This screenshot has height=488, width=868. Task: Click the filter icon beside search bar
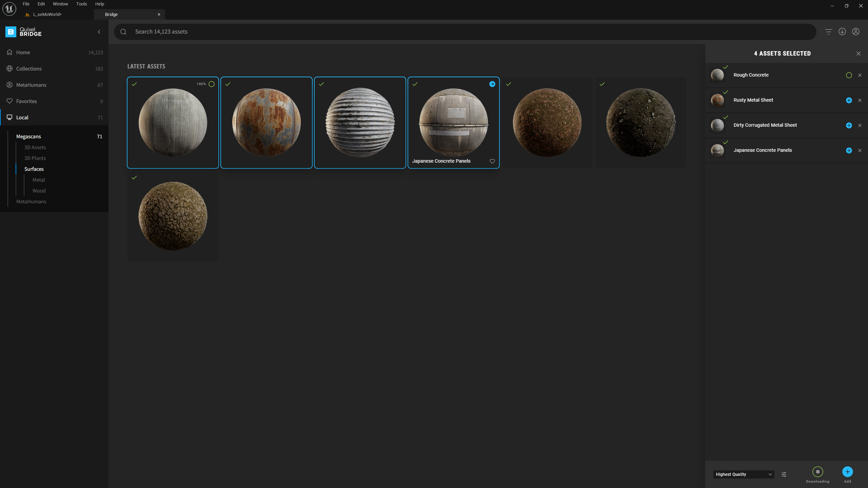point(828,32)
